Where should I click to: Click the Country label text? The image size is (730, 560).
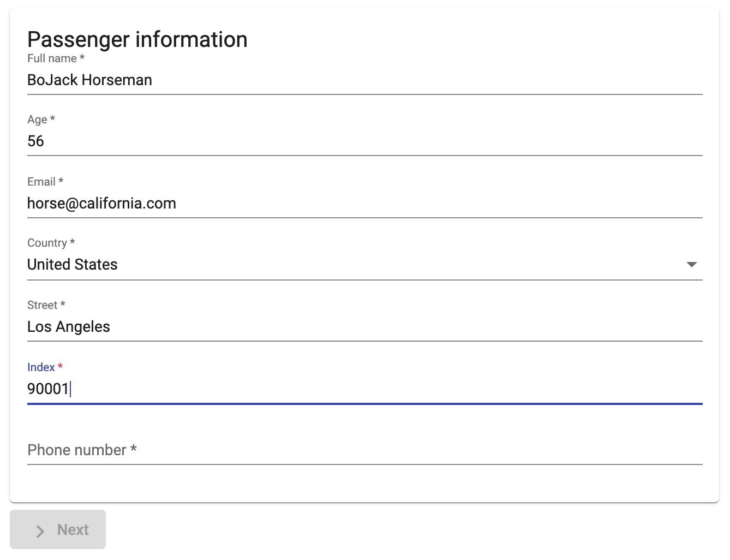[x=47, y=243]
